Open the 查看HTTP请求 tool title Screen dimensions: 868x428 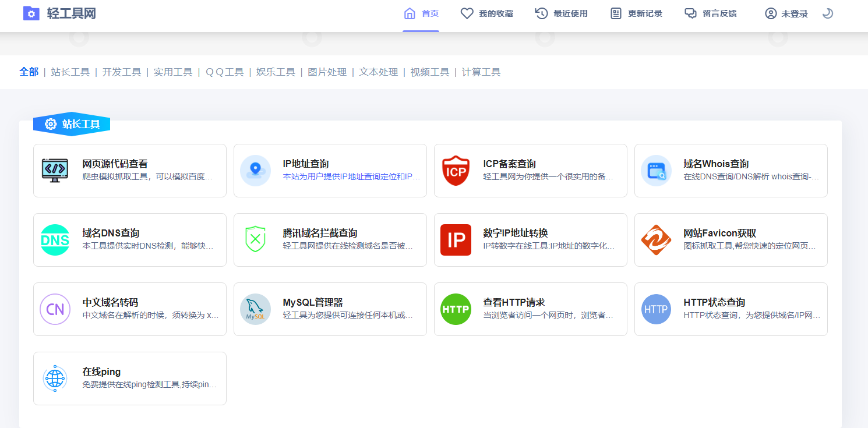(x=514, y=303)
